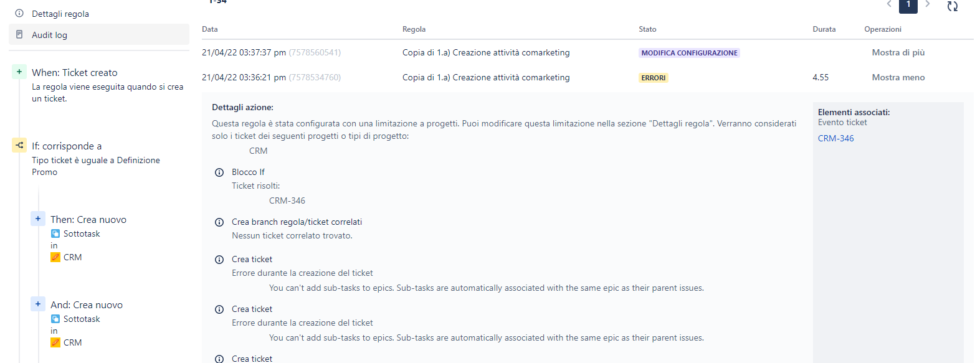Click the Audit log document icon
Viewport: 980px width, 363px height.
click(19, 34)
